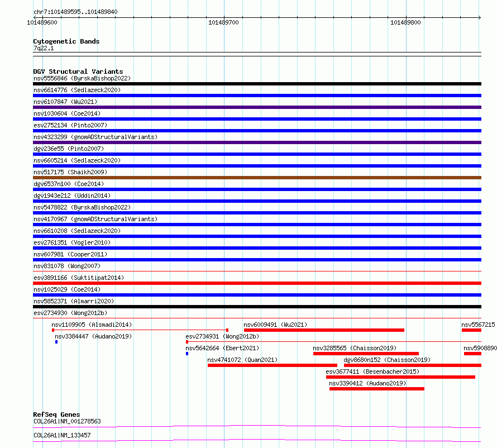Select the nsv6614776 (Sedlazeck2020) label

pyautogui.click(x=77, y=90)
